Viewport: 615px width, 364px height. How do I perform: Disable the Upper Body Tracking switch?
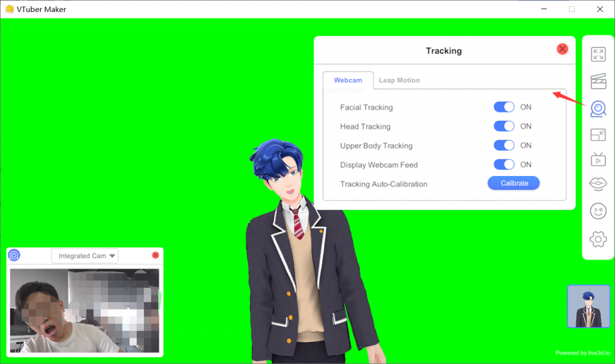coord(504,145)
